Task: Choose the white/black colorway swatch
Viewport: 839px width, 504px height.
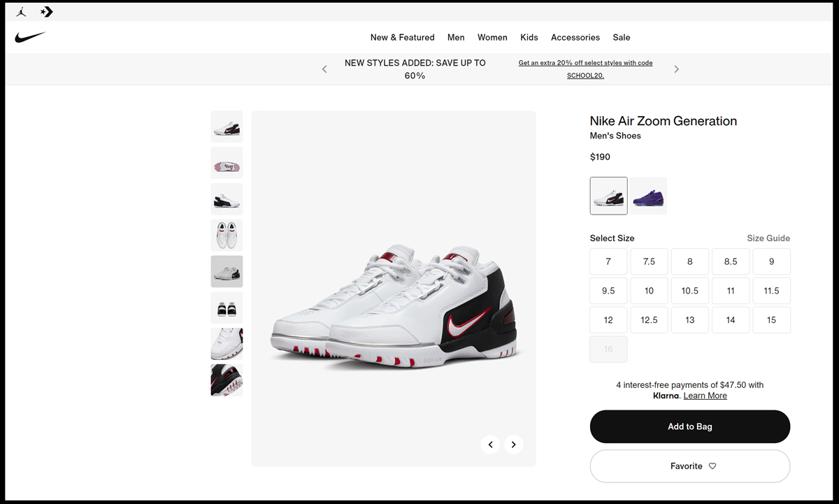Action: (609, 196)
